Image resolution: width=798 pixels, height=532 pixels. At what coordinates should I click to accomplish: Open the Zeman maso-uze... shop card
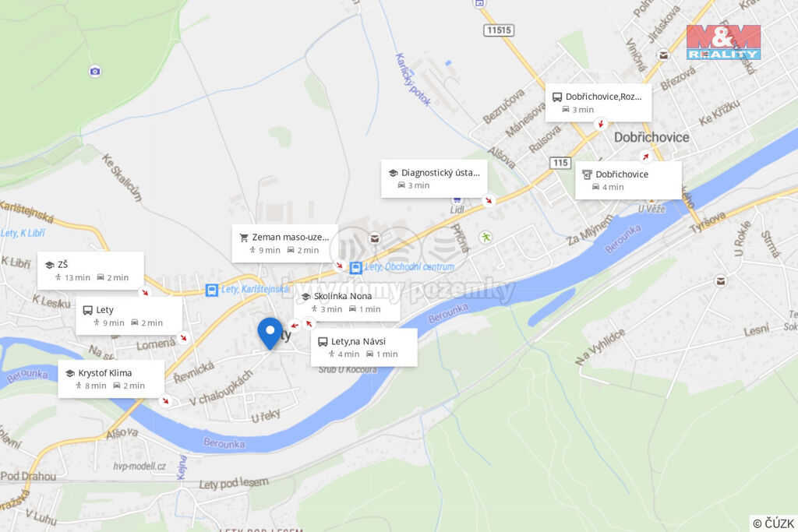click(x=285, y=243)
